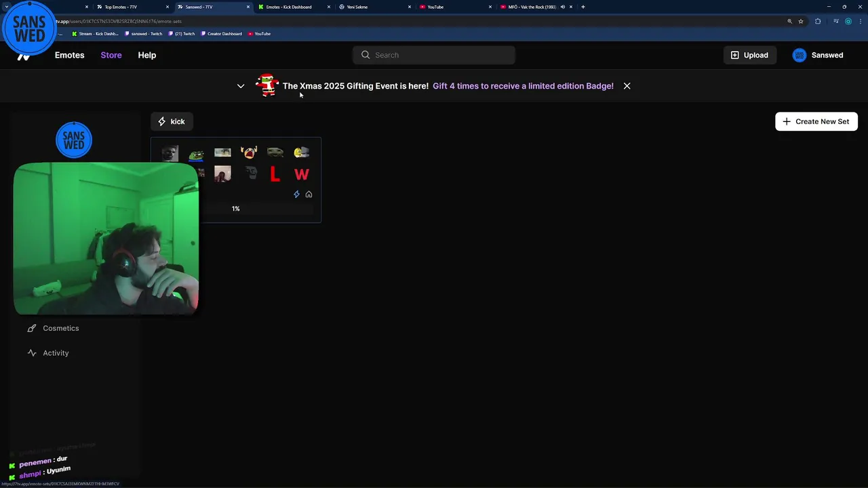Open the 7TV home logo
The height and width of the screenshot is (488, 868).
tap(24, 57)
